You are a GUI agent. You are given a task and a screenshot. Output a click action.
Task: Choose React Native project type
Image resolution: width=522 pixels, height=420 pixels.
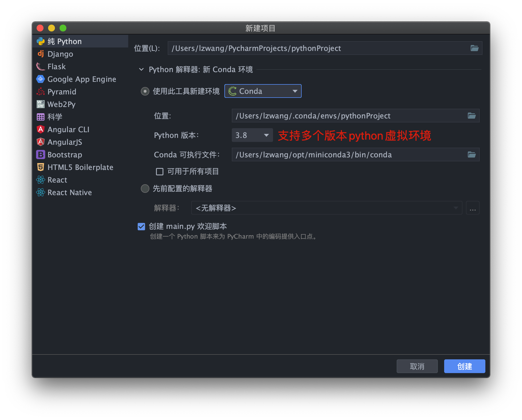[x=80, y=193]
